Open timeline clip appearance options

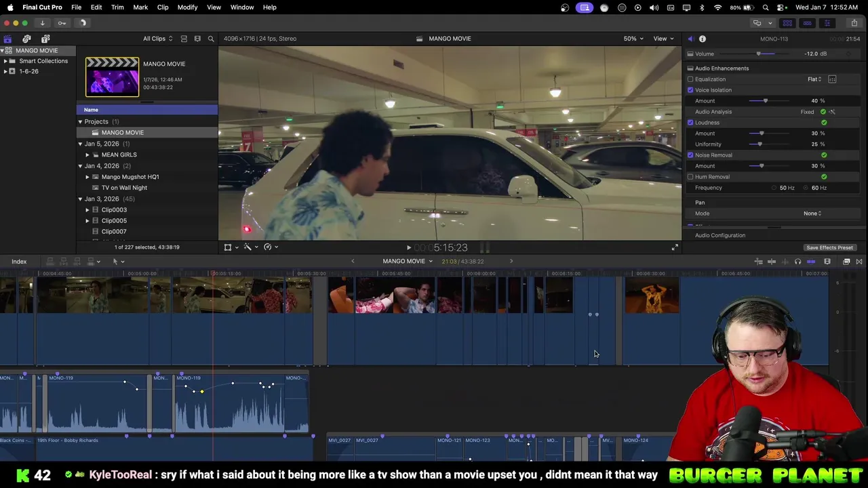(827, 262)
